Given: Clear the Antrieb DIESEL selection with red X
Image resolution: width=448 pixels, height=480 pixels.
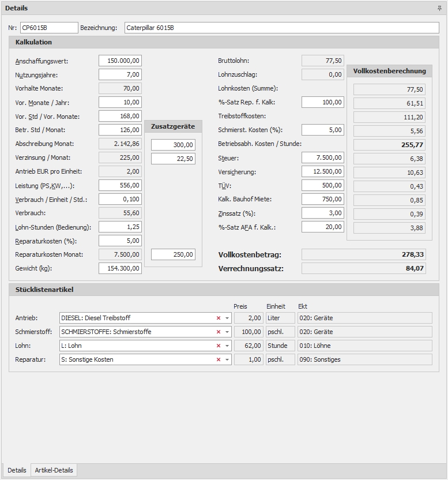Looking at the screenshot, I should pos(219,318).
